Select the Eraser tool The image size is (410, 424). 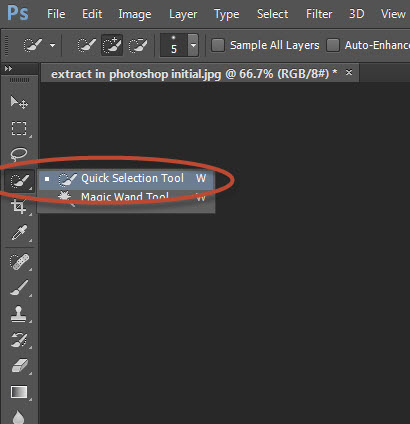click(x=19, y=366)
